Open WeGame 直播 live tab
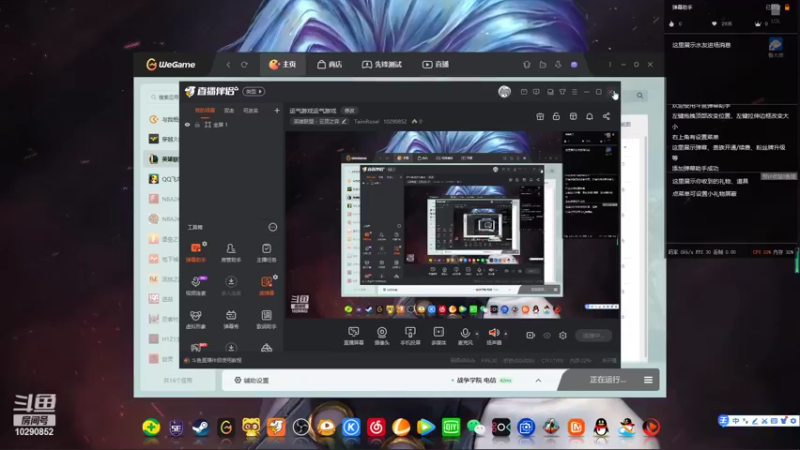The width and height of the screenshot is (800, 450). 436,64
